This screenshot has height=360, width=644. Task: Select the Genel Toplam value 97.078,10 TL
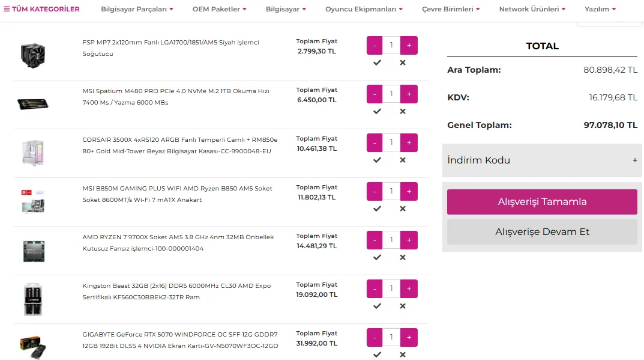tap(610, 125)
